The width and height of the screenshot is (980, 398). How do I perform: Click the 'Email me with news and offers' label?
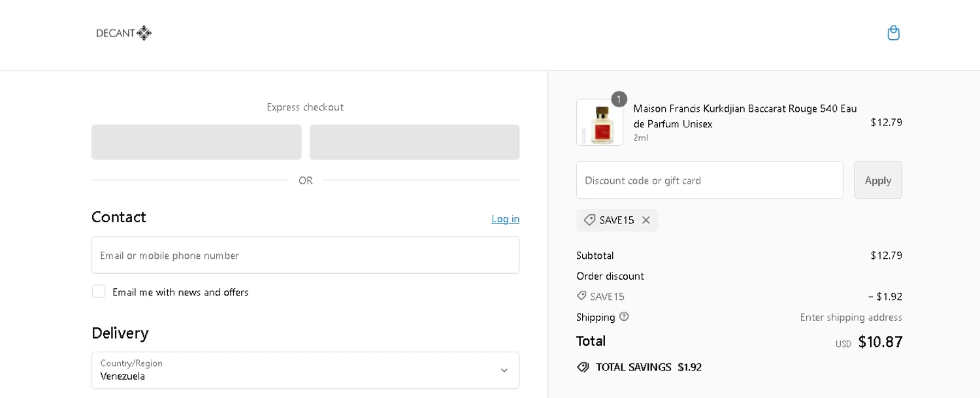tap(180, 292)
